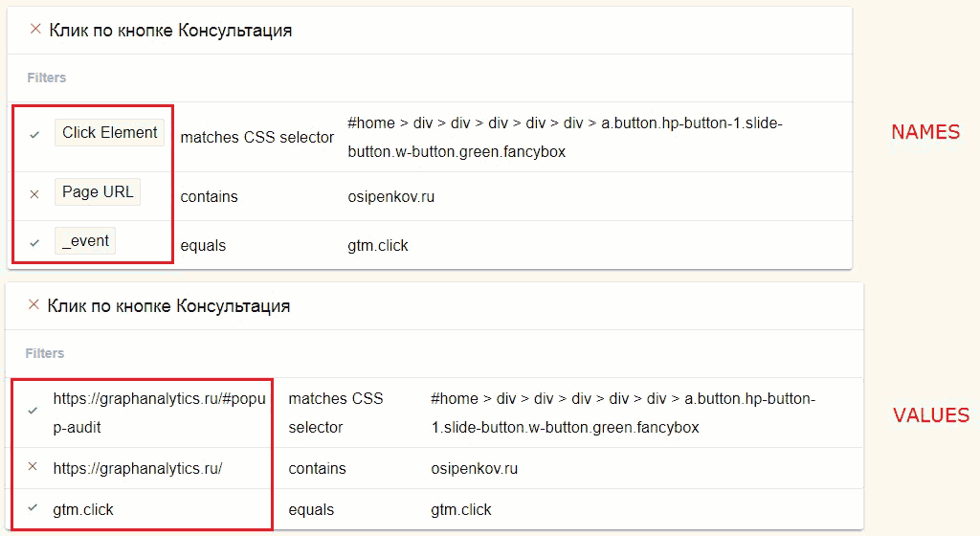This screenshot has height=536, width=980.
Task: Click red X beside second trigger title
Action: (34, 304)
